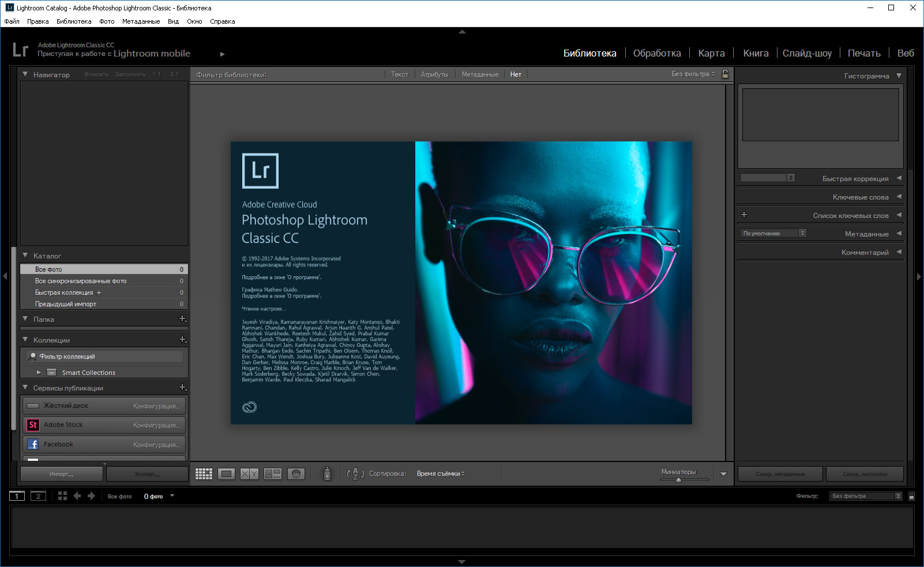The height and width of the screenshot is (567, 924).
Task: Collapse the Гистограмма panel
Action: (x=899, y=76)
